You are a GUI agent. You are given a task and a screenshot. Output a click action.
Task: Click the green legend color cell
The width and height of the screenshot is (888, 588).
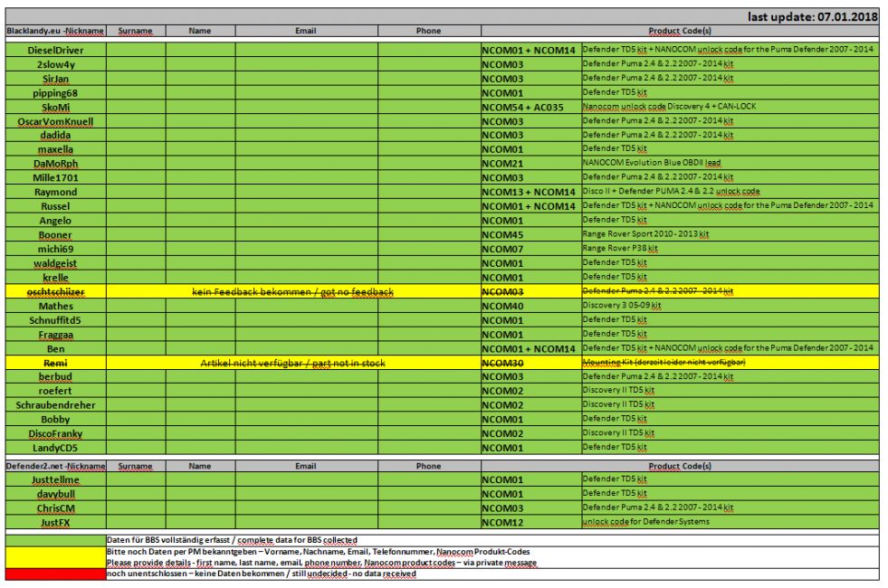point(55,540)
